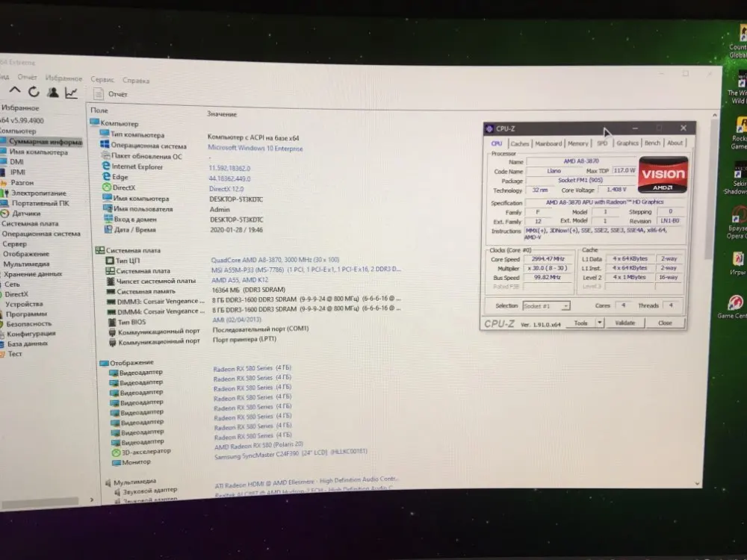The width and height of the screenshot is (747, 560).
Task: Launch the Game Center desktop shortcut
Action: tap(734, 307)
